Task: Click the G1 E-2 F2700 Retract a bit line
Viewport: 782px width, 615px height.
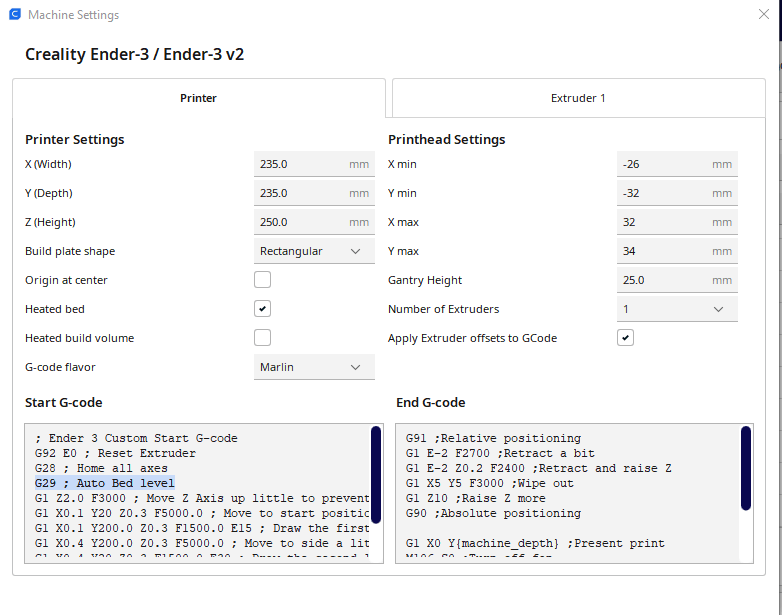Action: click(x=500, y=453)
